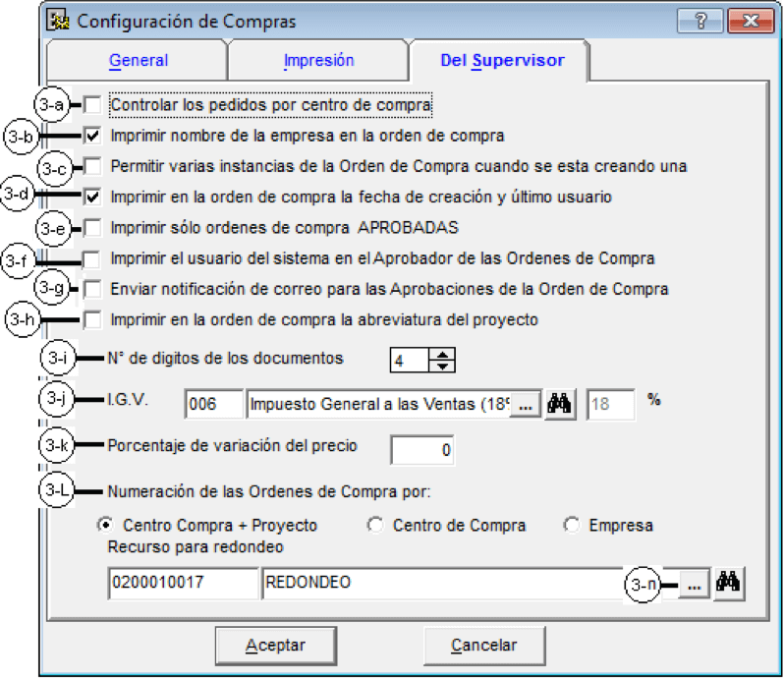The image size is (784, 680).
Task: Click the I.G.V. code field showing 006
Action: 214,404
